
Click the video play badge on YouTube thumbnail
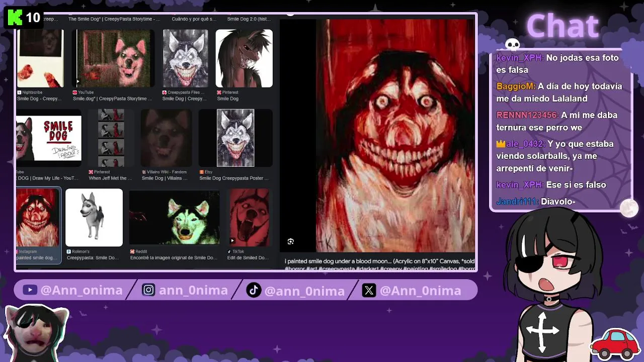[78, 81]
